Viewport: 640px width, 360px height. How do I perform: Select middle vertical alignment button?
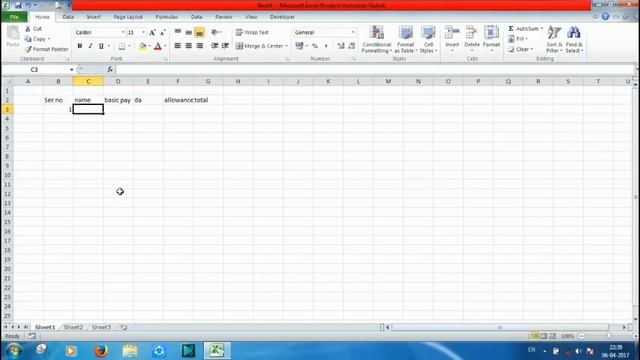click(x=189, y=32)
